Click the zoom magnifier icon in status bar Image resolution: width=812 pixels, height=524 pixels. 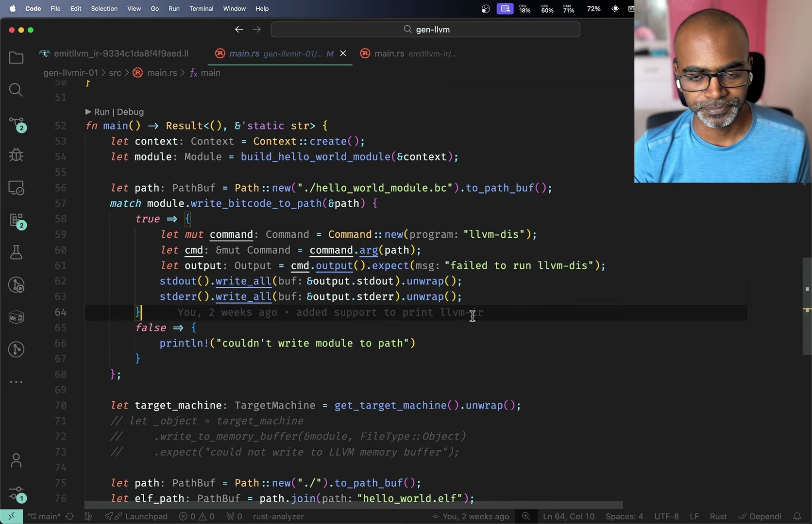tap(525, 516)
